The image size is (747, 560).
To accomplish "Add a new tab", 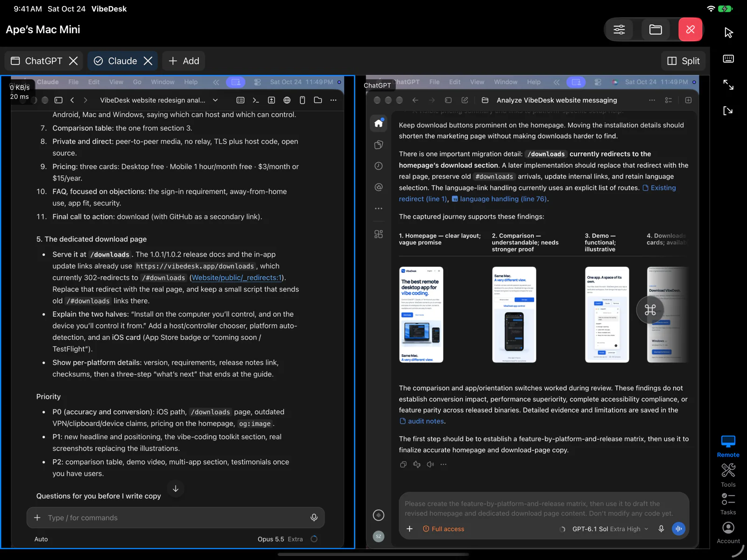I will [184, 61].
